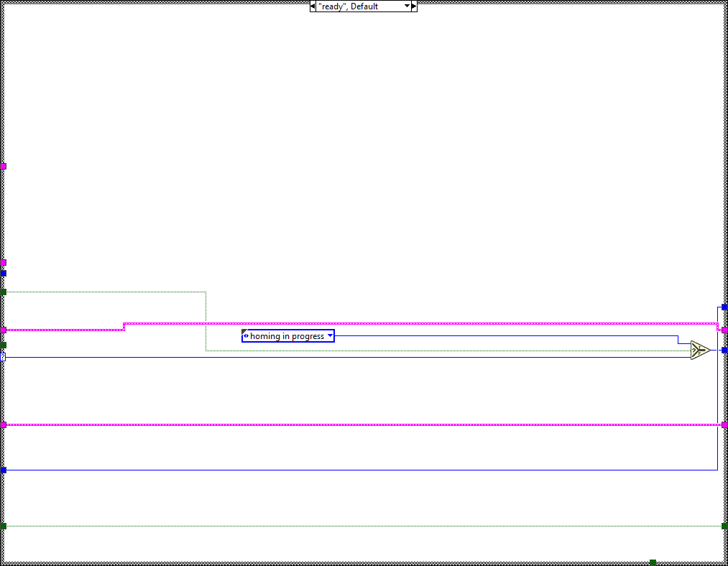Screen dimensions: 728x566
Task: Select the "ready", Default case label text
Action: click(348, 6)
